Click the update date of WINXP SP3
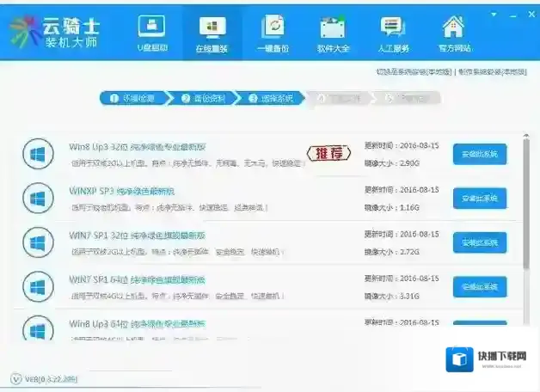Image resolution: width=540 pixels, height=392 pixels. (x=402, y=190)
